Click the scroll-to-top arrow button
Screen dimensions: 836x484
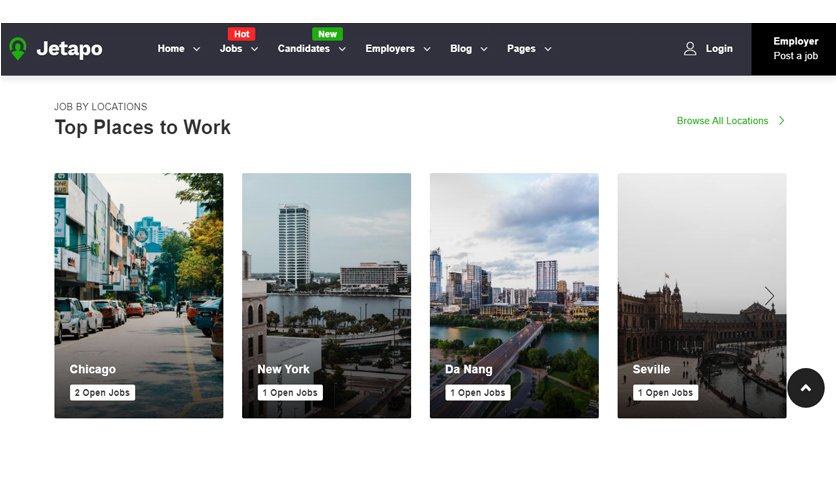pos(806,388)
